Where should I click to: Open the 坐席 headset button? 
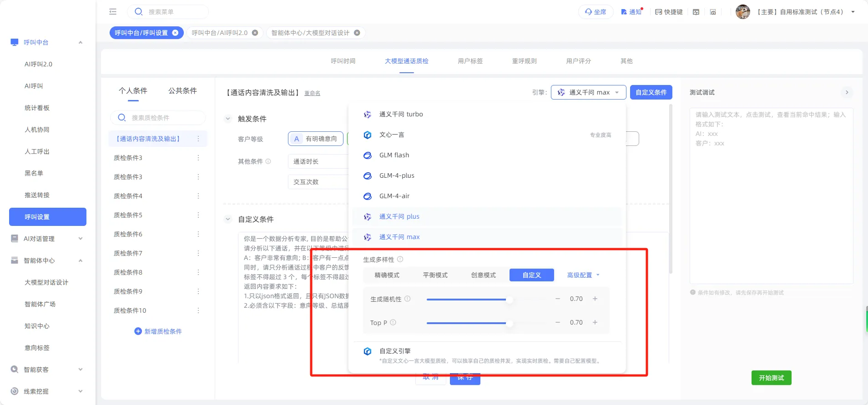(x=595, y=12)
